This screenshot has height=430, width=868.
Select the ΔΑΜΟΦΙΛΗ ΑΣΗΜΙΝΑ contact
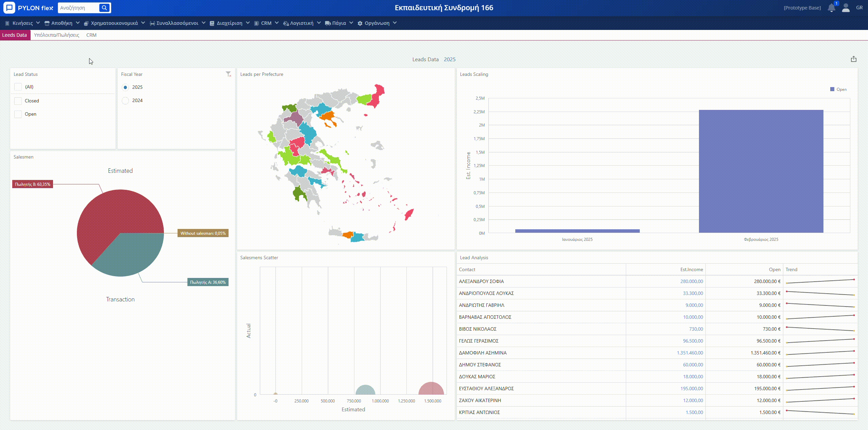483,353
